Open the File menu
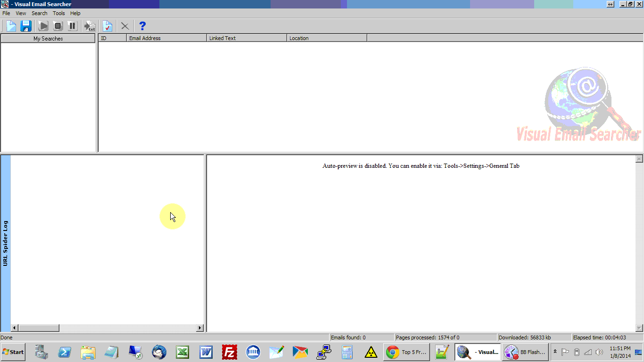This screenshot has height=362, width=644. 6,13
